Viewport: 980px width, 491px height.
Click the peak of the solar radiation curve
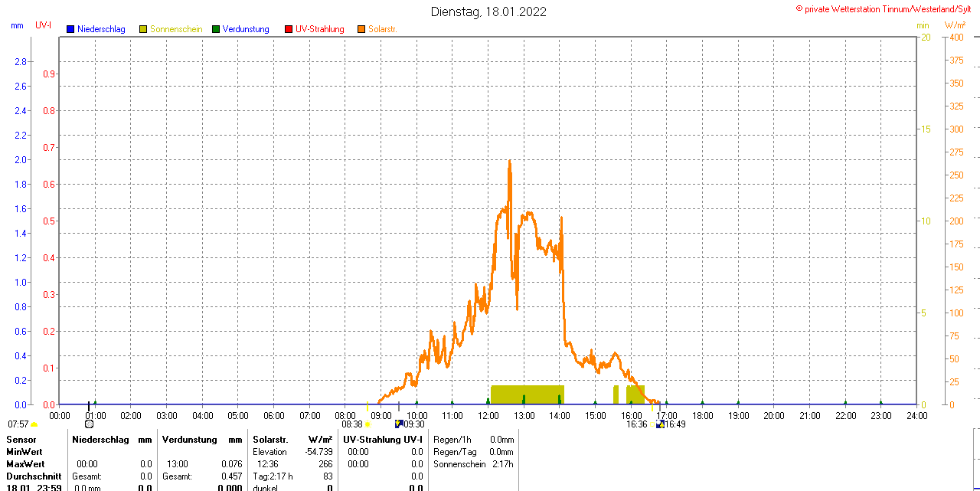coord(509,162)
